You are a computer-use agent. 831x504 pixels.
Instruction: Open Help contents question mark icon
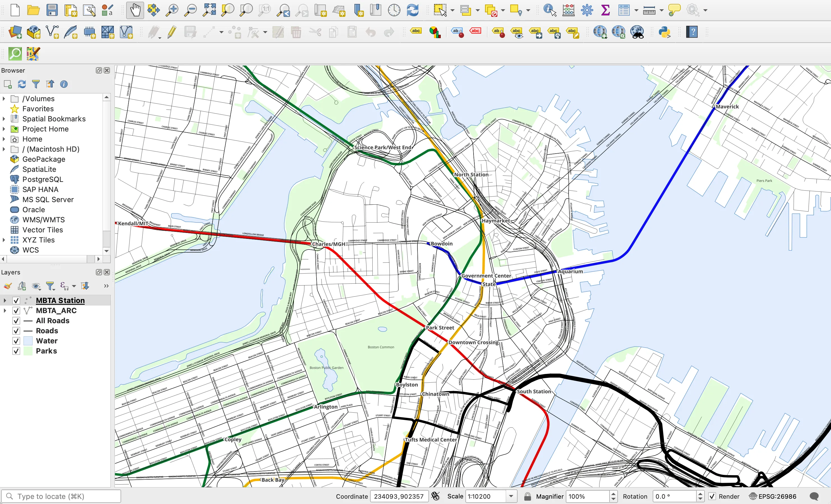(692, 32)
